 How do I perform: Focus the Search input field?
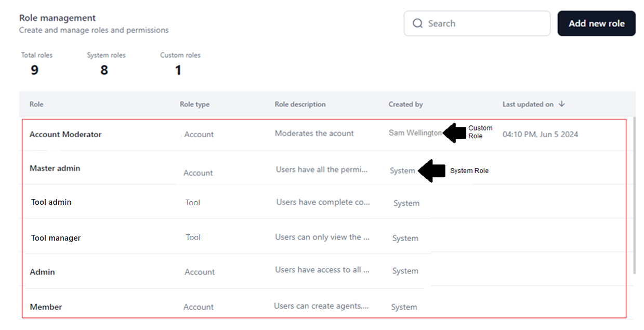coord(483,23)
